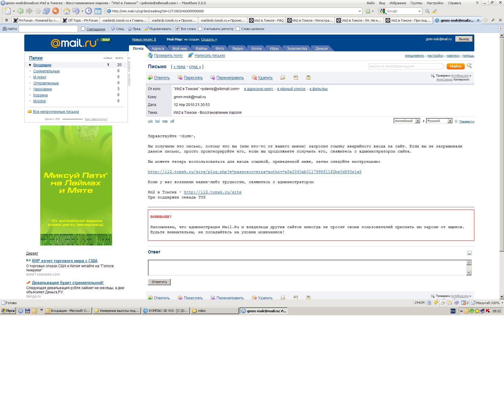Open the Избранное menu

click(x=397, y=3)
